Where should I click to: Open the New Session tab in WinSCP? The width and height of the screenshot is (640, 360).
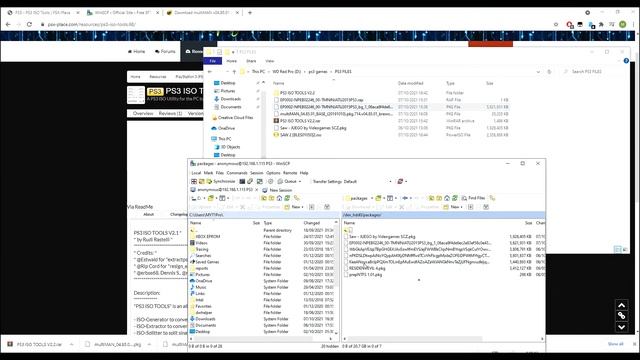tap(277, 190)
